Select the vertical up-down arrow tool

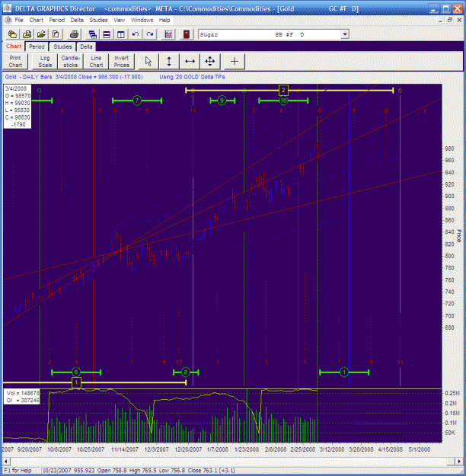click(169, 62)
